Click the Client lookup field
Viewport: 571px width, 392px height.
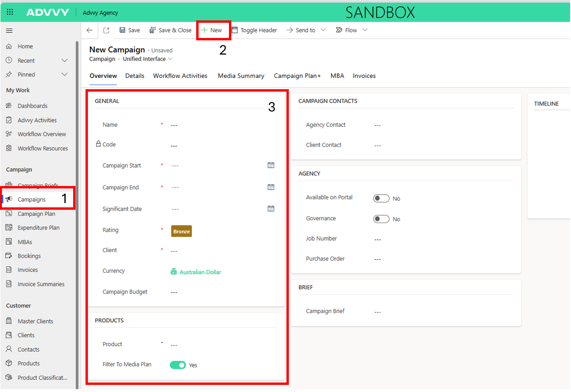(222, 251)
